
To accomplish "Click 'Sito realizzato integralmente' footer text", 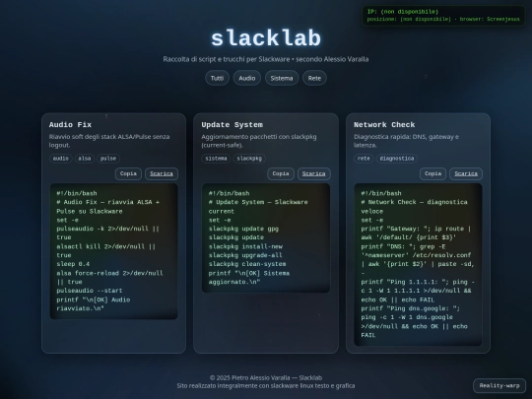I will click(x=266, y=386).
